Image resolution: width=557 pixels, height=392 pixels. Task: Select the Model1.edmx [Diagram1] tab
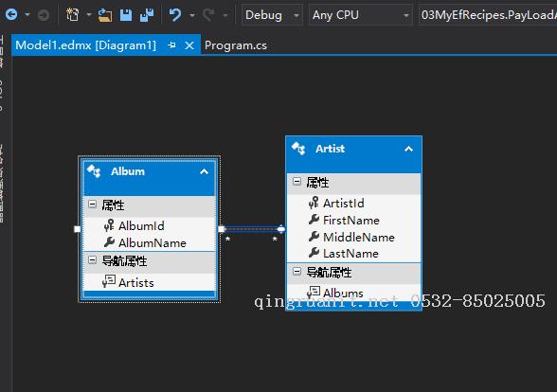click(85, 45)
